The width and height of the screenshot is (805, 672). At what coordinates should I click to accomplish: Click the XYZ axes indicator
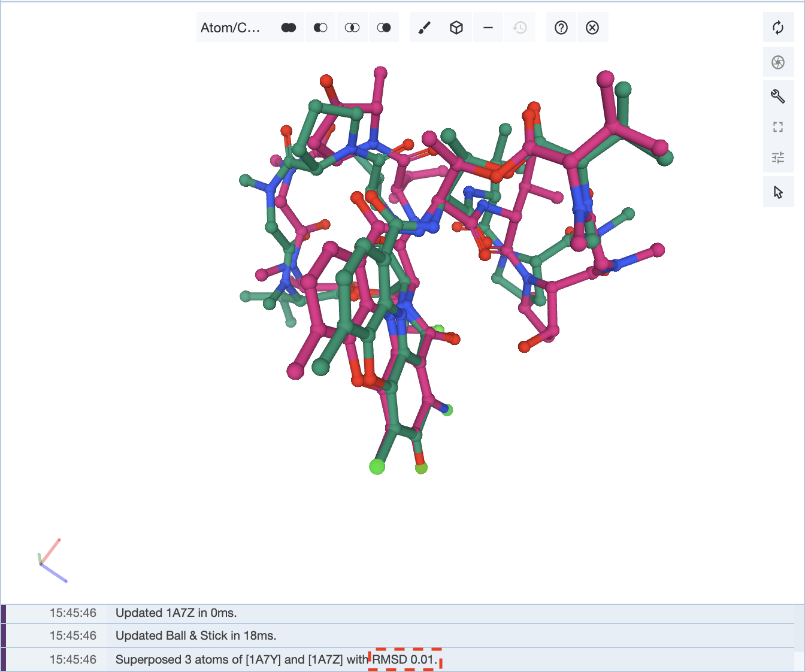pos(51,561)
